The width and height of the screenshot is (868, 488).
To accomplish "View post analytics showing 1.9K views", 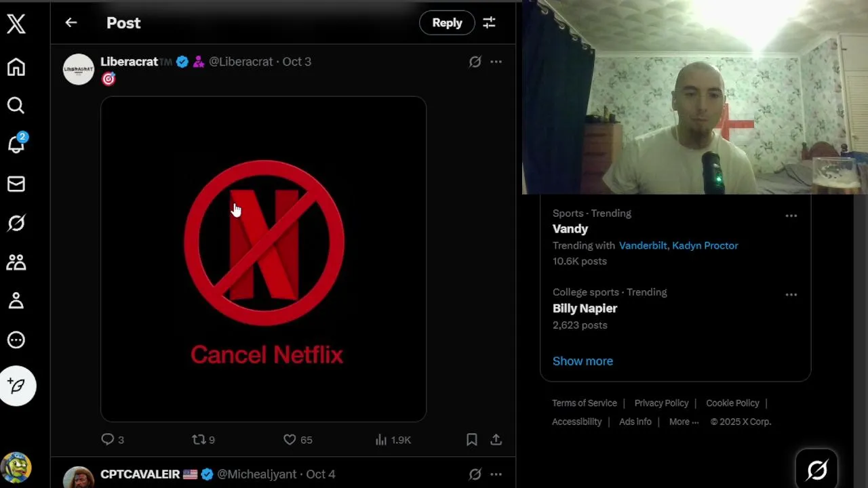I will 393,440.
